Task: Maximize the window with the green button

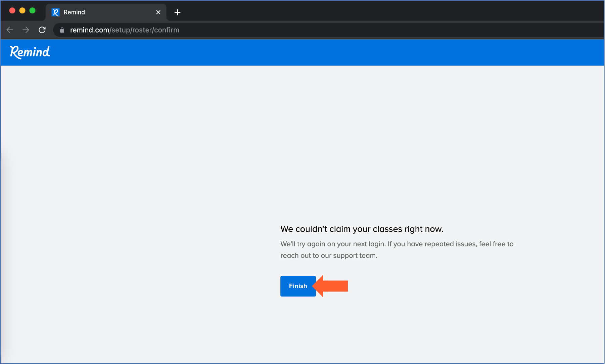Action: [x=32, y=10]
